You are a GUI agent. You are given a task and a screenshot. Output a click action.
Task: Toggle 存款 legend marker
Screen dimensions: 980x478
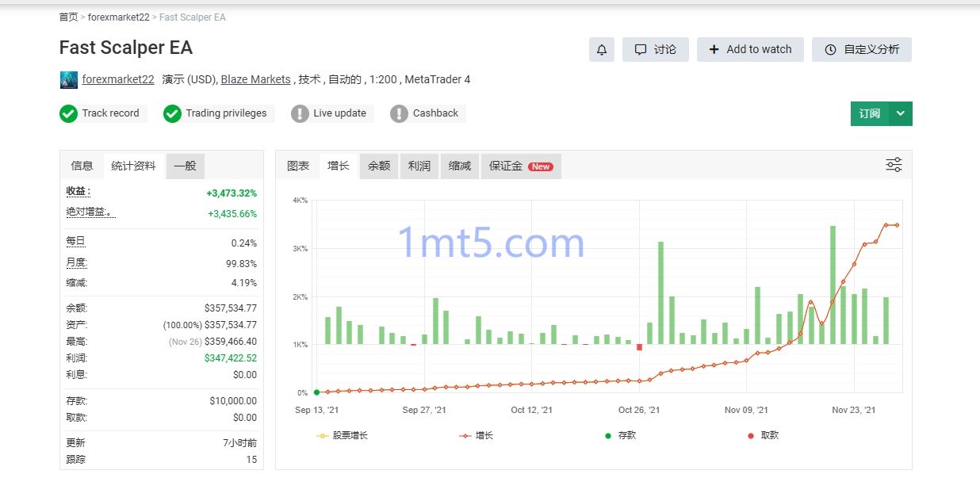tap(620, 435)
